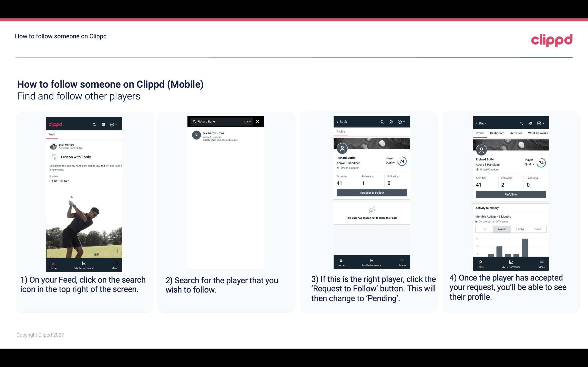Click the 'Request to Follow' button
This screenshot has height=367, width=588.
[x=371, y=192]
